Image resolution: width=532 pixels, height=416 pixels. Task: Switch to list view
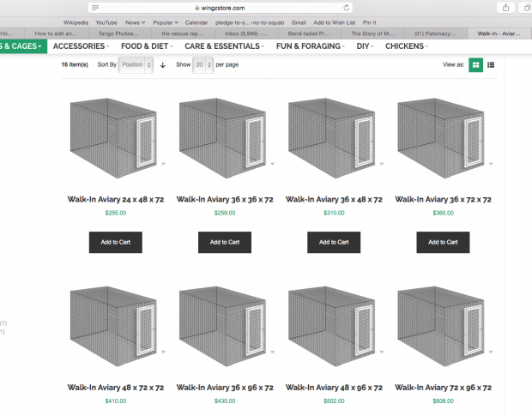coord(491,64)
